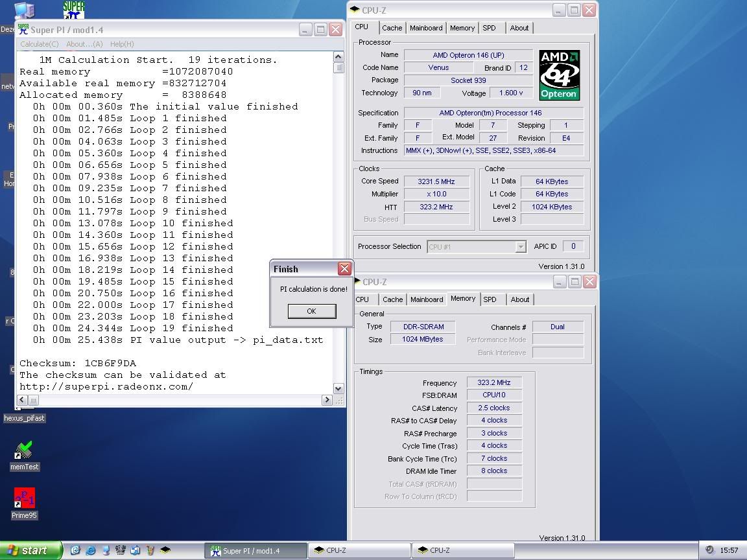The height and width of the screenshot is (560, 747).
Task: Select the hexus_pifast desktop icon label
Action: tap(24, 418)
